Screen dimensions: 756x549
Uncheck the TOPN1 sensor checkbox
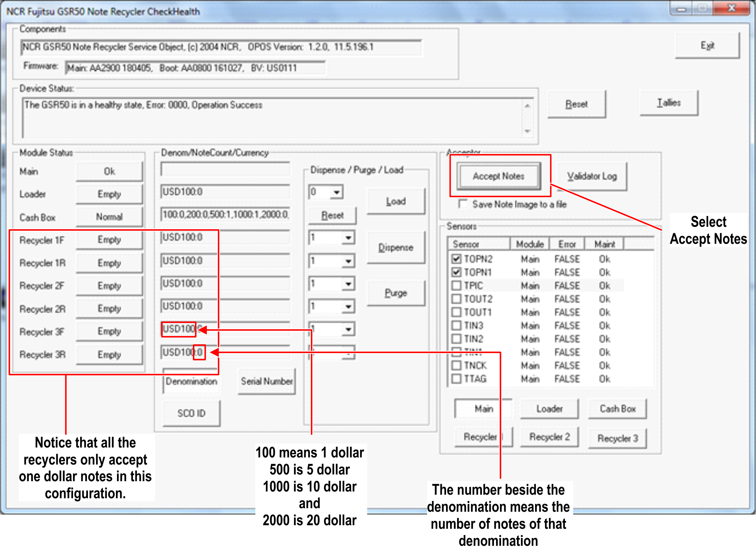(x=456, y=272)
